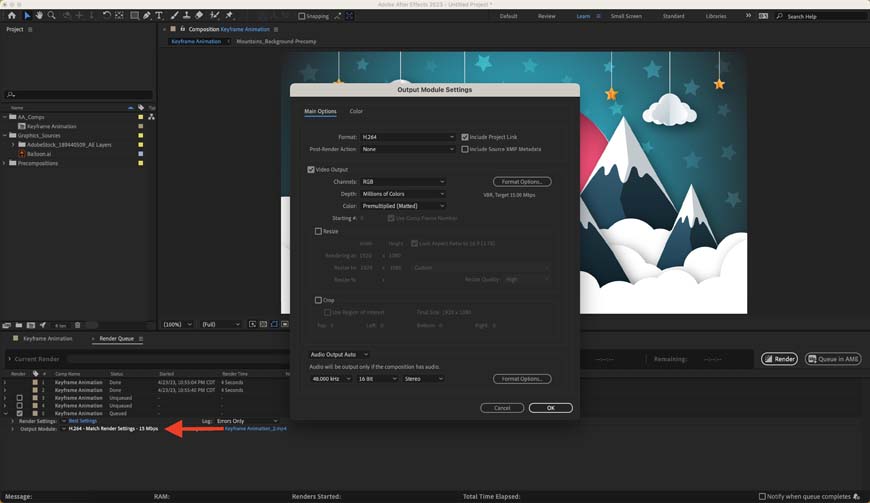870x503 pixels.
Task: Select the Puppet Pin tool
Action: pos(229,16)
